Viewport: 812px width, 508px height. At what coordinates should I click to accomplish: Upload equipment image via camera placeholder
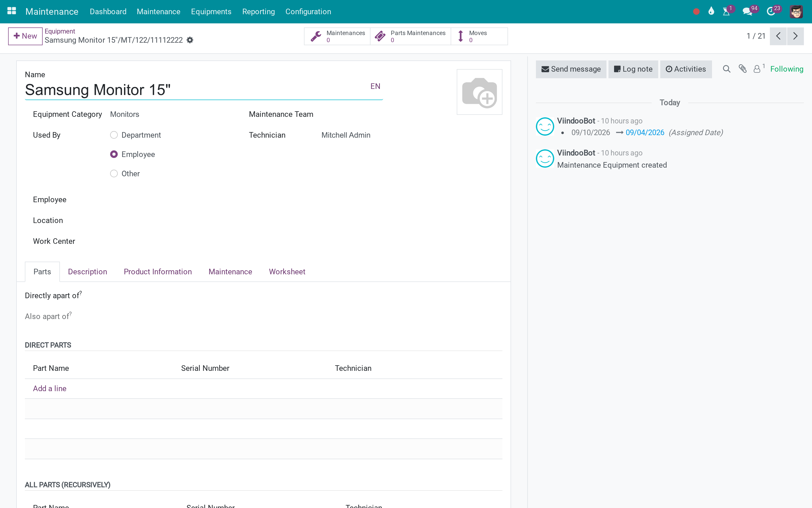[x=480, y=92]
